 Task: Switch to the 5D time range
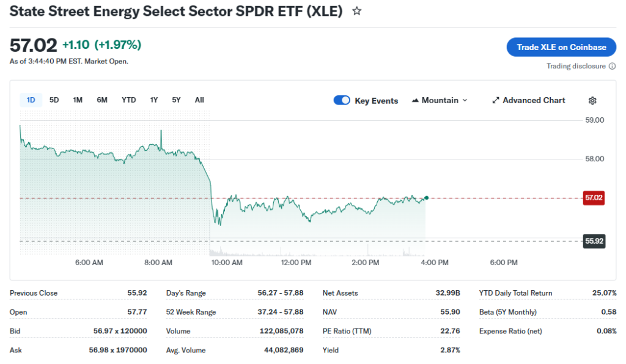[x=54, y=100]
